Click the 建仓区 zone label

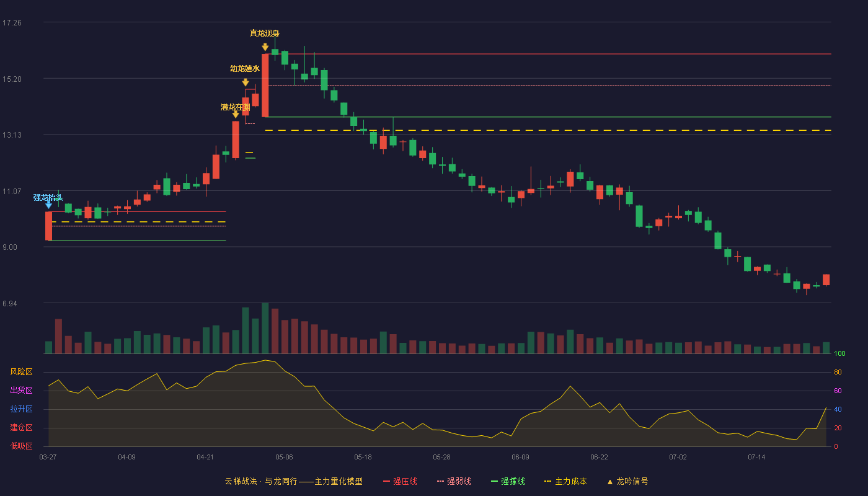click(21, 428)
